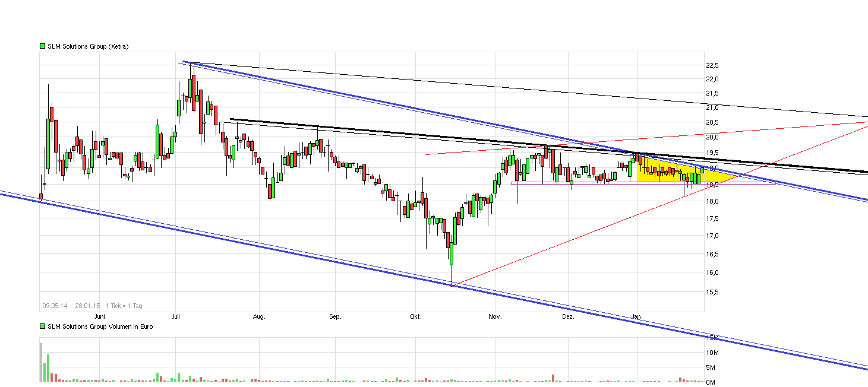The image size is (868, 387).
Task: Select the Juli label on the time axis
Action: click(177, 317)
